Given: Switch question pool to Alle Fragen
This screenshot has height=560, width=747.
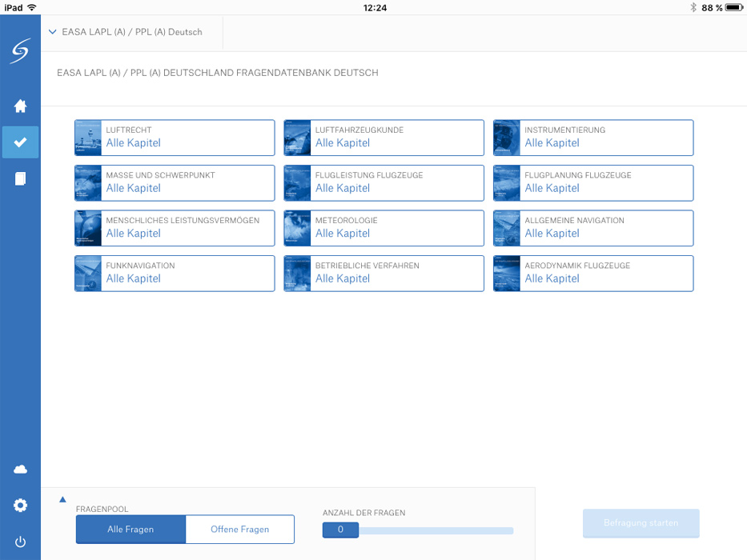Looking at the screenshot, I should tap(131, 529).
